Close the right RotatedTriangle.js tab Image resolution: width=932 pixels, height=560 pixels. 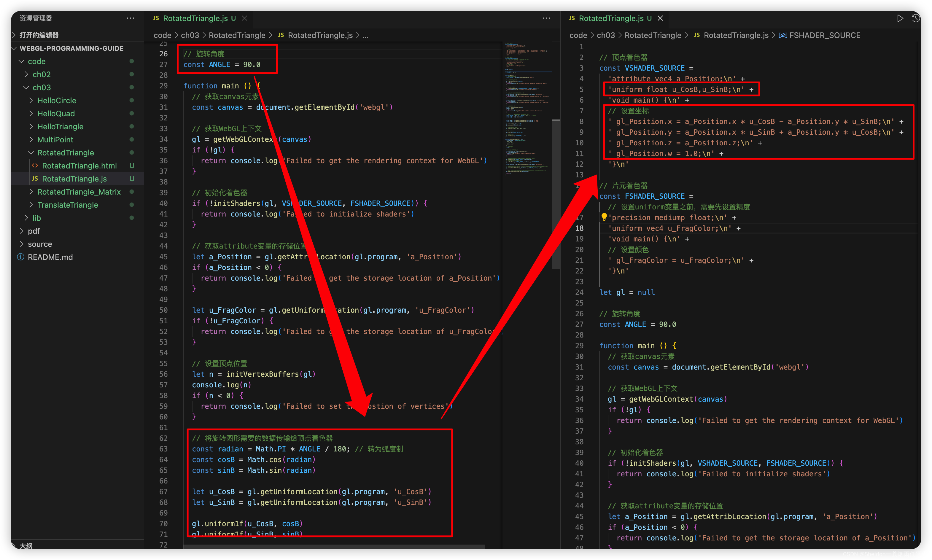(x=660, y=18)
